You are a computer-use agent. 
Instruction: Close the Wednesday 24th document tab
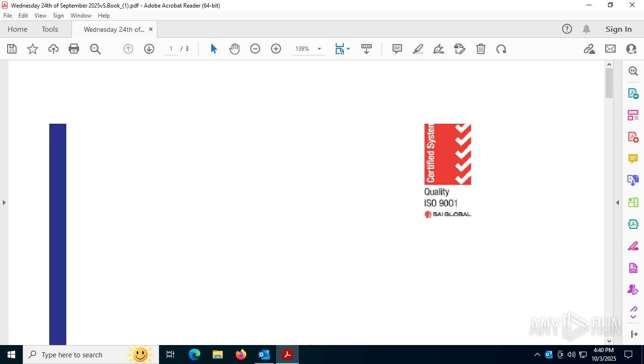pyautogui.click(x=151, y=29)
